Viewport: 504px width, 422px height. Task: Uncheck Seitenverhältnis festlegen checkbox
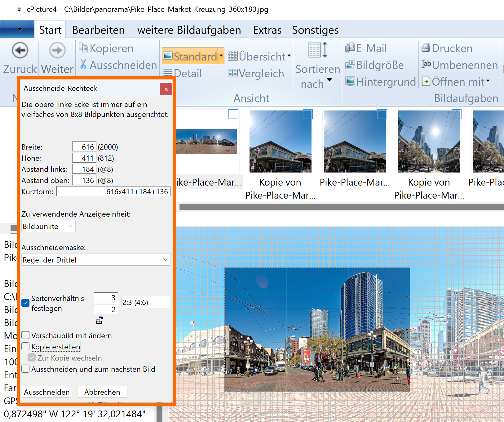26,303
